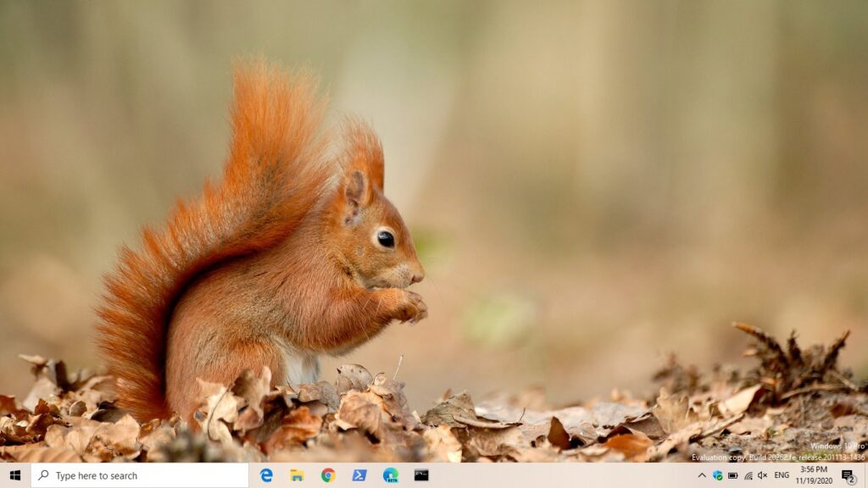Screen dimensions: 868x488
Task: Click Show Desktop sliver at the taskbar's end
Action: [x=865, y=475]
